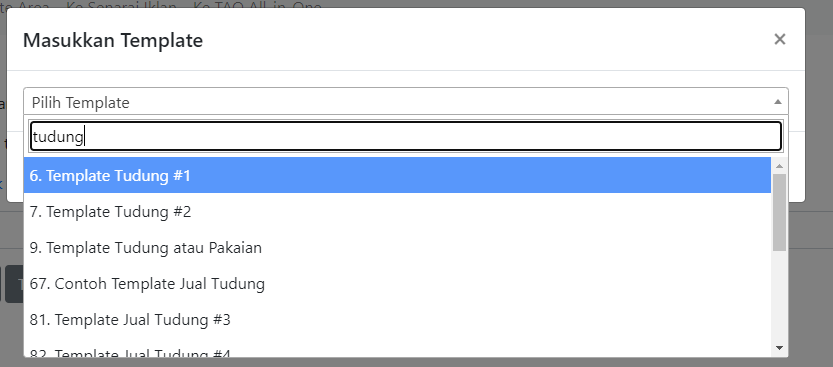The height and width of the screenshot is (367, 833).
Task: Click the scrollbar down arrow in results list
Action: click(779, 348)
